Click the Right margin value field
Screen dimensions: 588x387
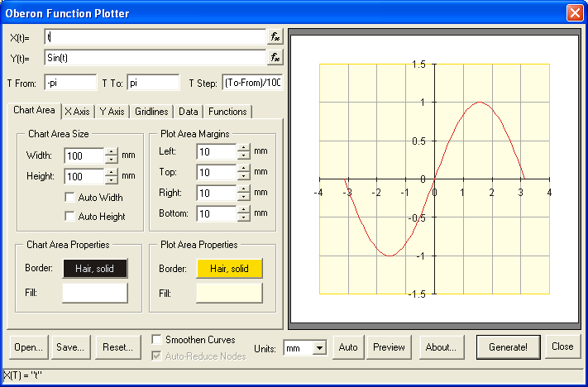click(217, 193)
